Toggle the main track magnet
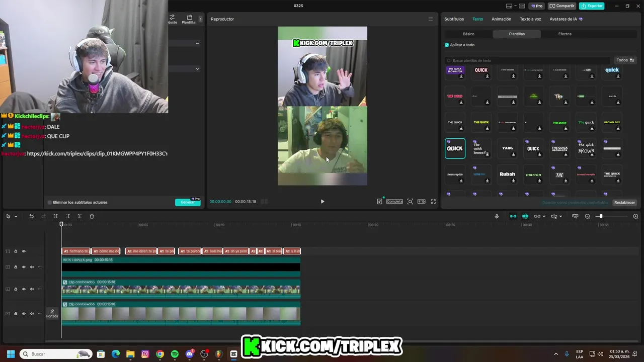This screenshot has width=644, height=362. click(x=513, y=216)
